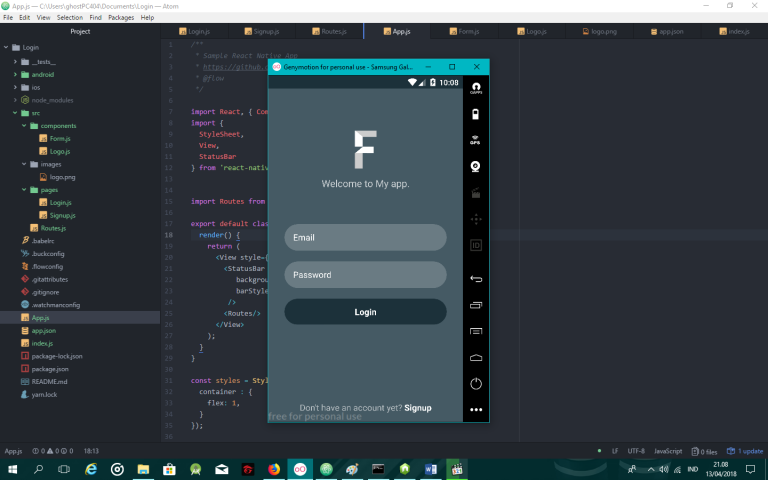The image size is (768, 480).
Task: Open package.json in the file tree
Action: tap(50, 369)
